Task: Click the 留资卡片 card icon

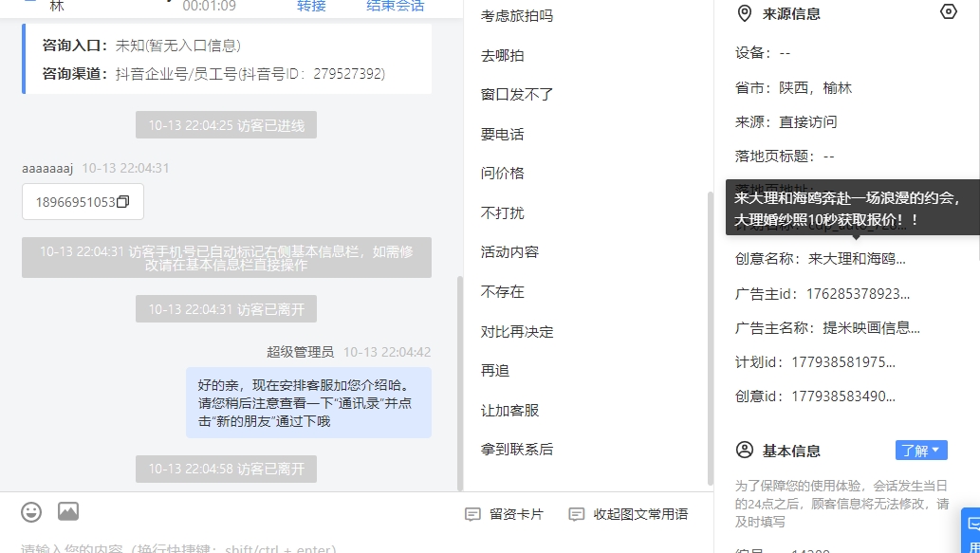Action: coord(473,514)
